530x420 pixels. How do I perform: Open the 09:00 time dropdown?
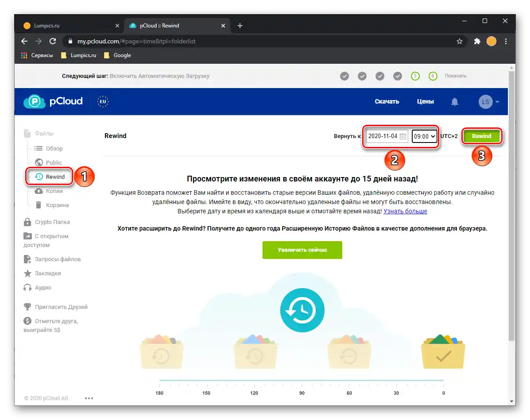[424, 136]
